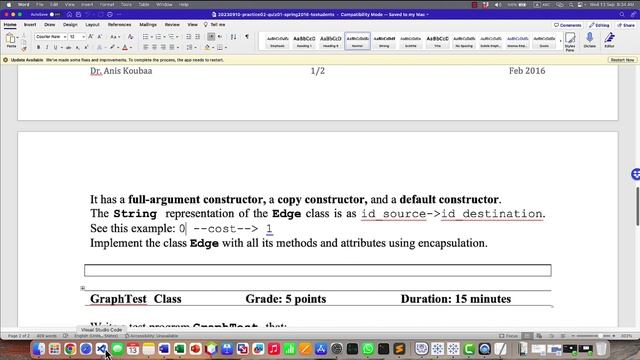Click the Share button

[626, 25]
